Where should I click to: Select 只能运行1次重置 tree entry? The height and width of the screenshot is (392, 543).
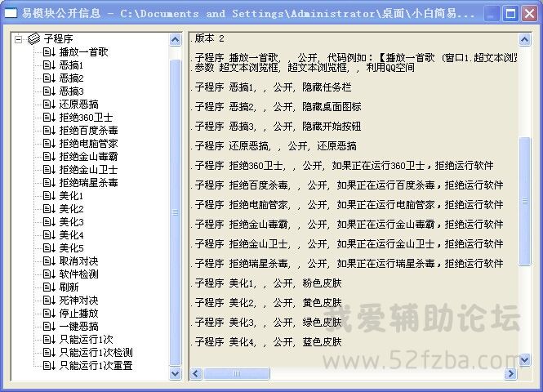point(96,366)
